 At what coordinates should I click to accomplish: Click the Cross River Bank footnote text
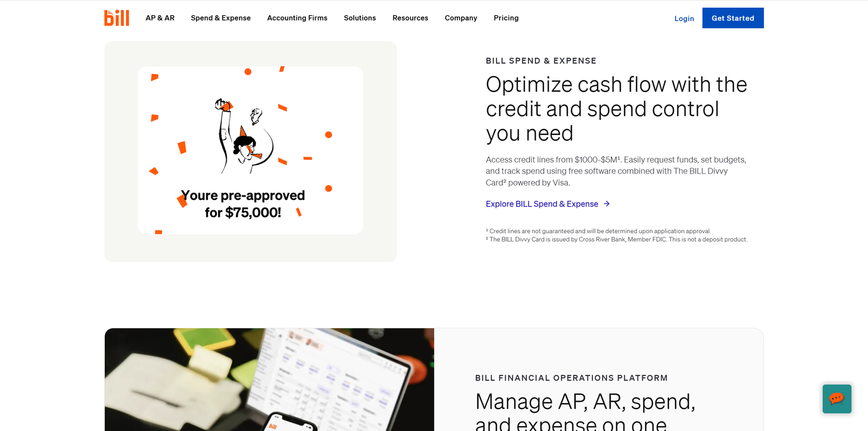618,240
